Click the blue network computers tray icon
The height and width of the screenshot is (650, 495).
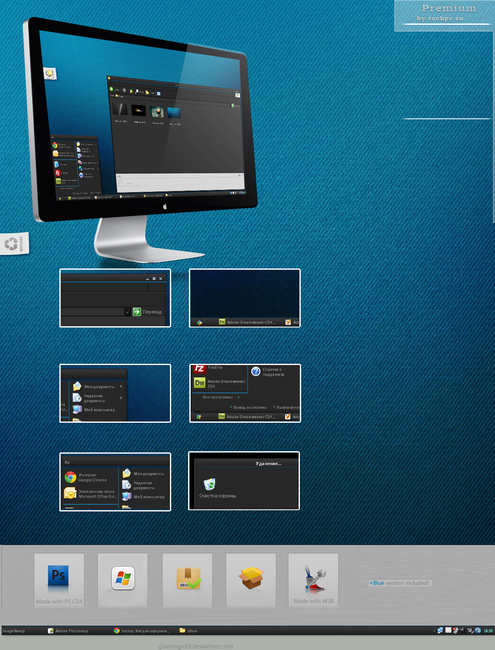440,631
